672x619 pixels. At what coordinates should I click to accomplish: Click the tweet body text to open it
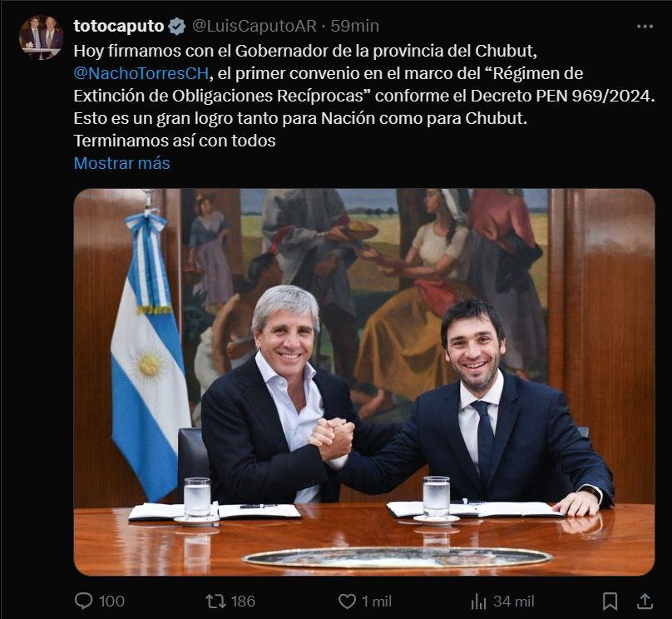point(364,96)
